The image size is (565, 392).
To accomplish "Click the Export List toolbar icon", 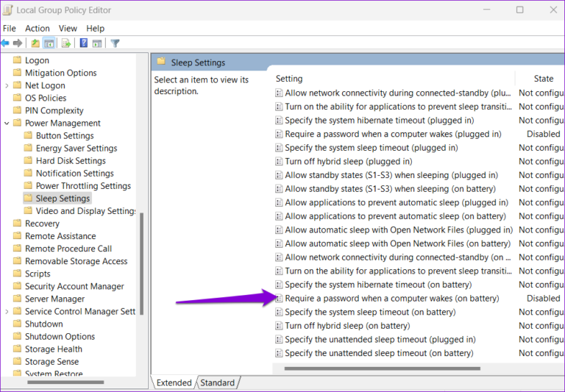I will point(66,43).
